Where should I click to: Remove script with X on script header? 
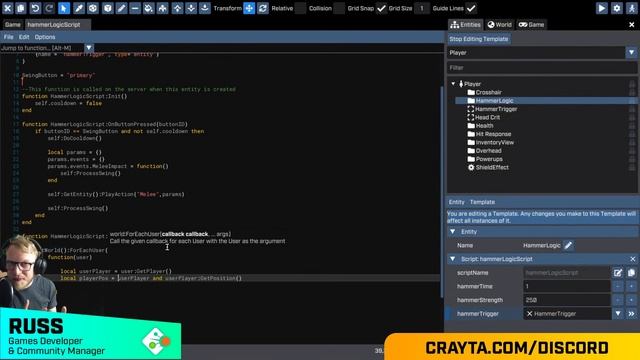click(x=633, y=259)
